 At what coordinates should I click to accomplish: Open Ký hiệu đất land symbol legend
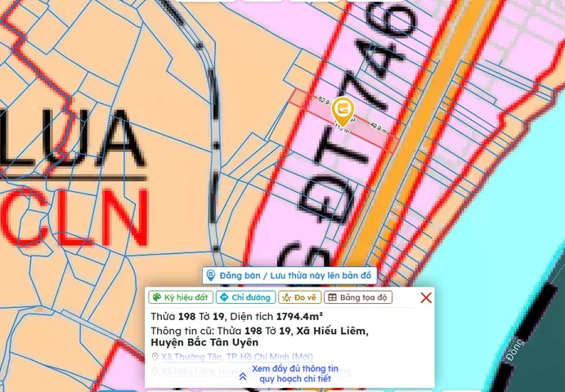[x=181, y=297]
